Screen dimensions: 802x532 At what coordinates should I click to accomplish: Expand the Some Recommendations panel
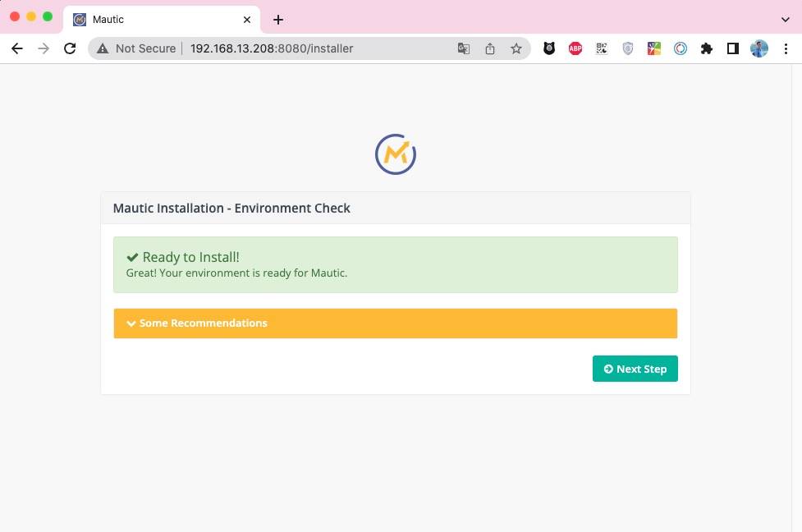396,323
